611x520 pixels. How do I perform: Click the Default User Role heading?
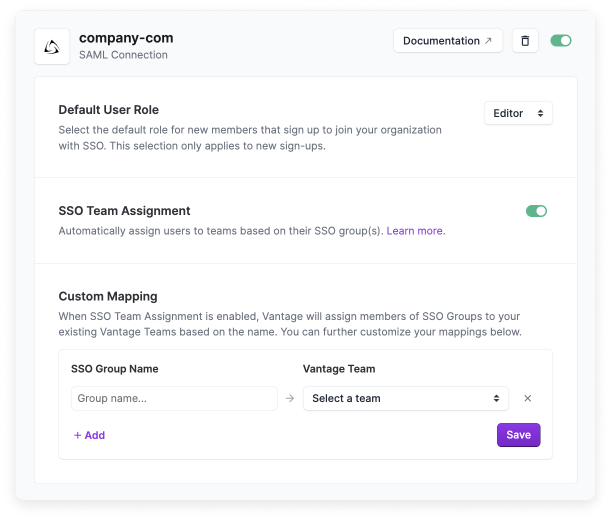point(108,110)
